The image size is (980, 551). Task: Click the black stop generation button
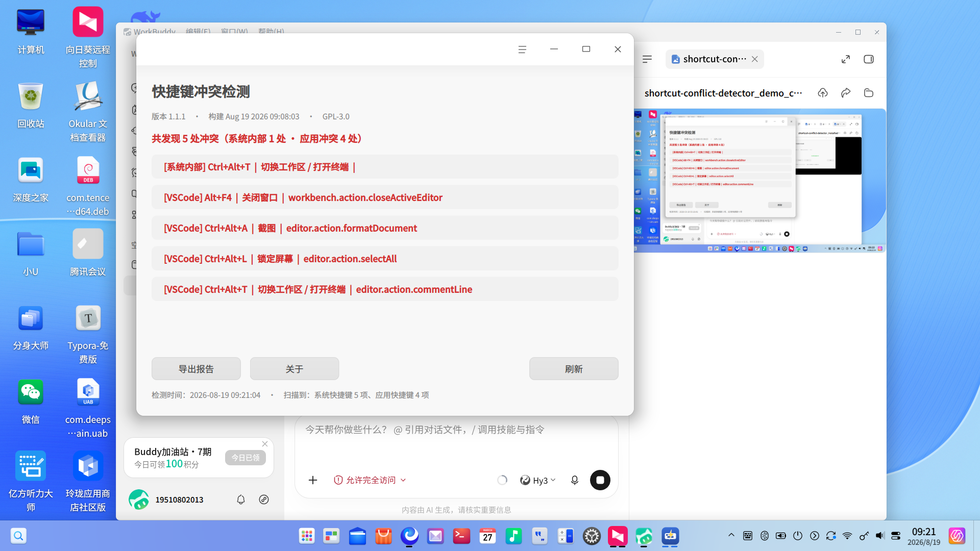click(x=600, y=480)
